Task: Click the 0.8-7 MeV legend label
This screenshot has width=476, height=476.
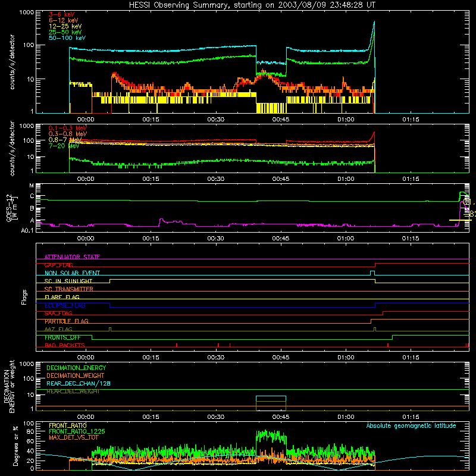Action: pyautogui.click(x=65, y=140)
